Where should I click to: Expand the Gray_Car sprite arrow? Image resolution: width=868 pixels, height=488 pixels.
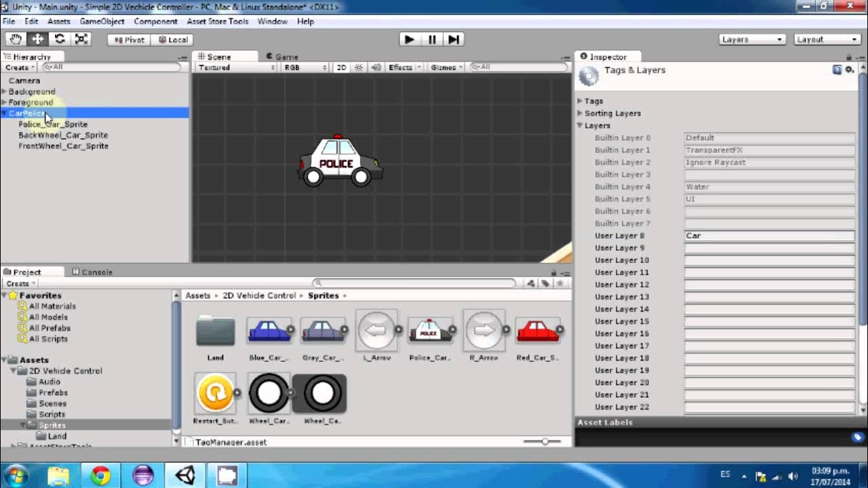click(344, 330)
